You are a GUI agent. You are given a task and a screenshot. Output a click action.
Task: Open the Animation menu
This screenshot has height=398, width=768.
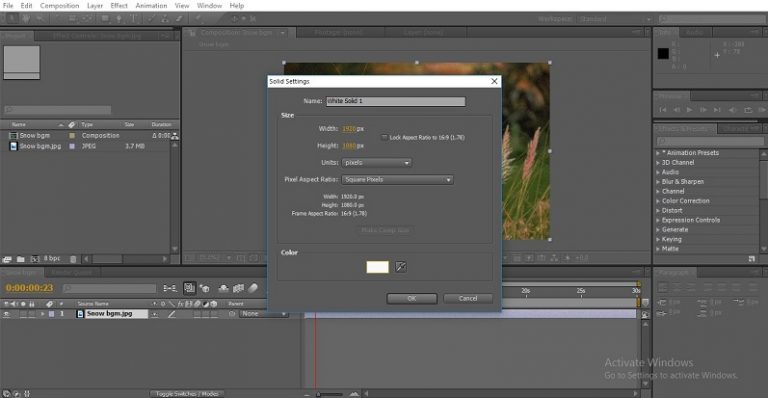tap(151, 6)
